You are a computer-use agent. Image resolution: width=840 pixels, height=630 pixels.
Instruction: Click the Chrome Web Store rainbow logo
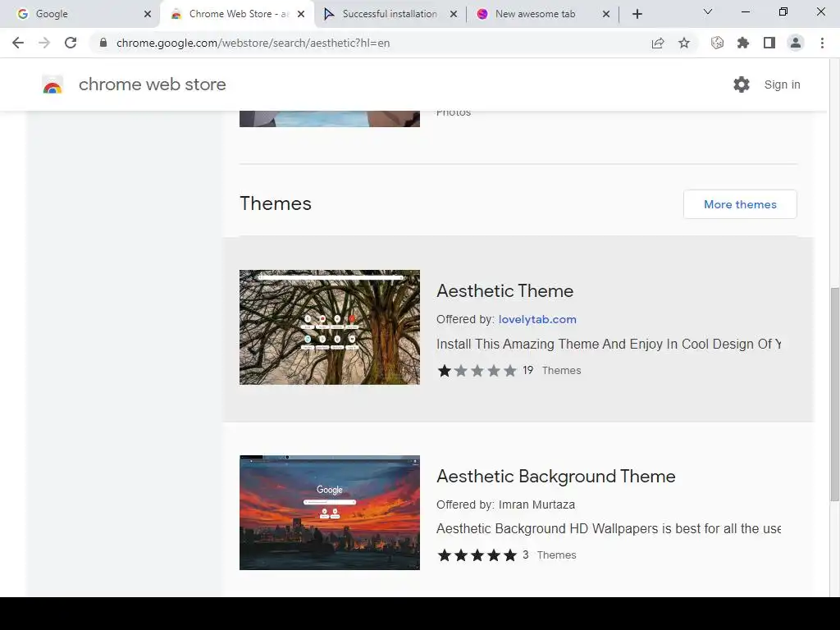point(52,84)
